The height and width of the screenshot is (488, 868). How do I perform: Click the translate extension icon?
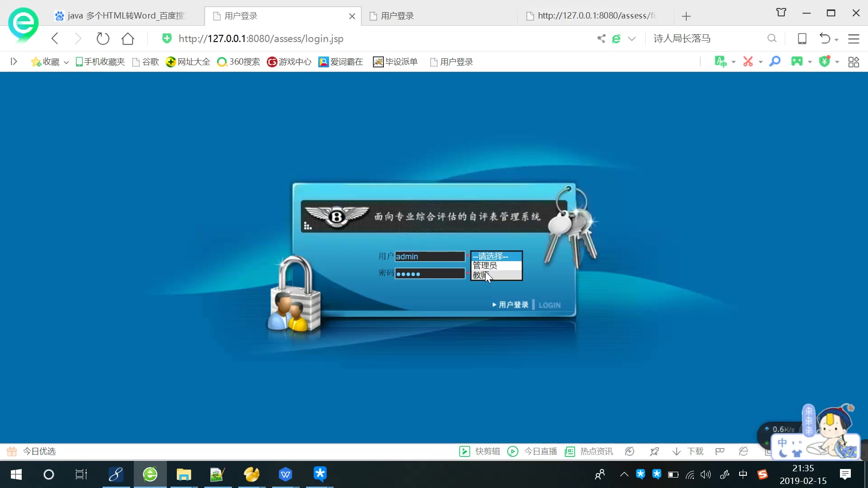click(x=721, y=61)
